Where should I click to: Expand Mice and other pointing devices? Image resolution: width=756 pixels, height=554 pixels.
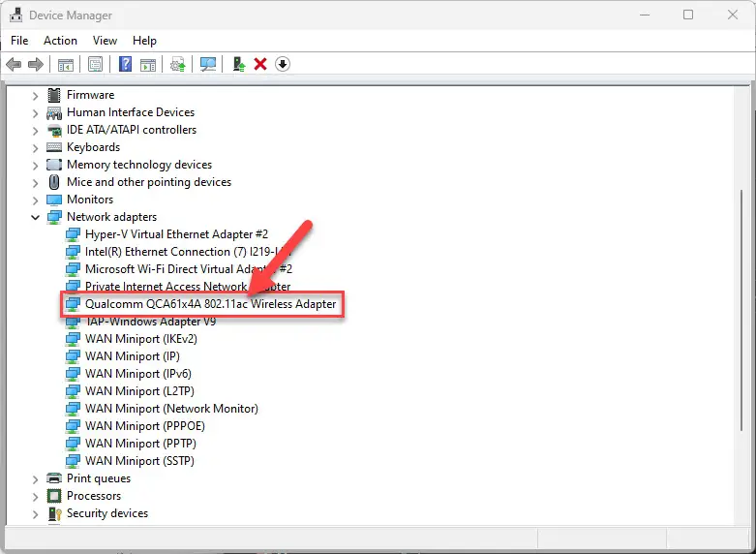click(x=35, y=182)
